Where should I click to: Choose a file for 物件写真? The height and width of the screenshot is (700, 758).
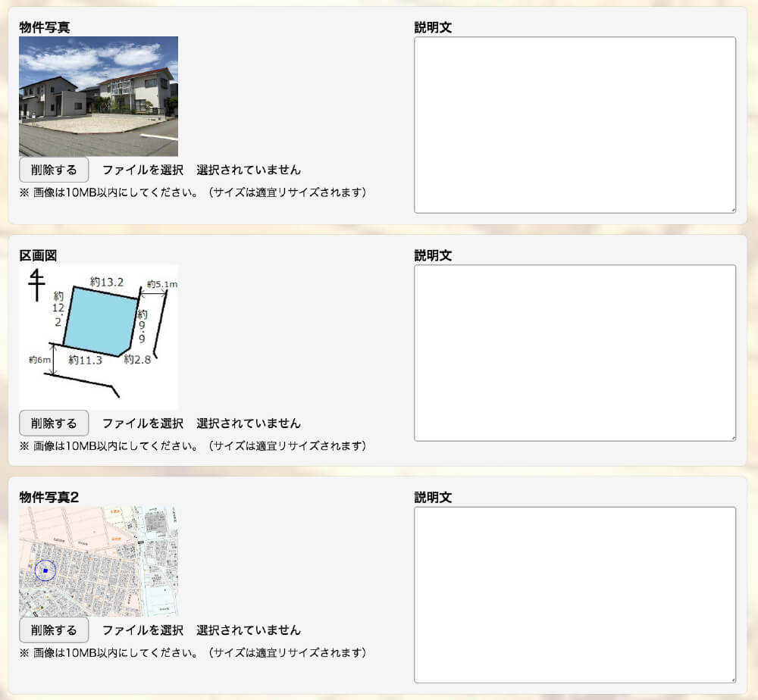pos(143,170)
